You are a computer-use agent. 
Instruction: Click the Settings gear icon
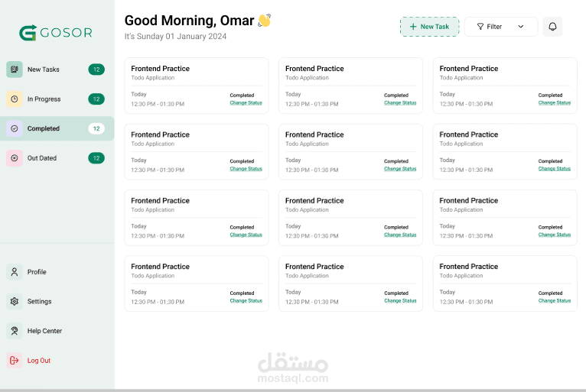15,301
